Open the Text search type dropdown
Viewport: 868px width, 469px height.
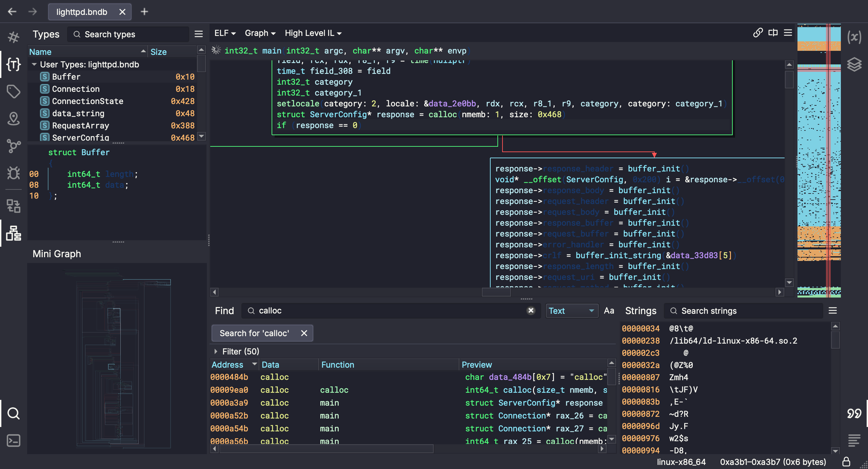click(x=572, y=311)
